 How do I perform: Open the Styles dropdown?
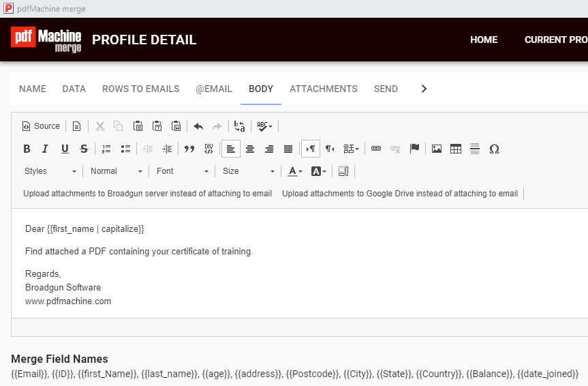click(50, 171)
